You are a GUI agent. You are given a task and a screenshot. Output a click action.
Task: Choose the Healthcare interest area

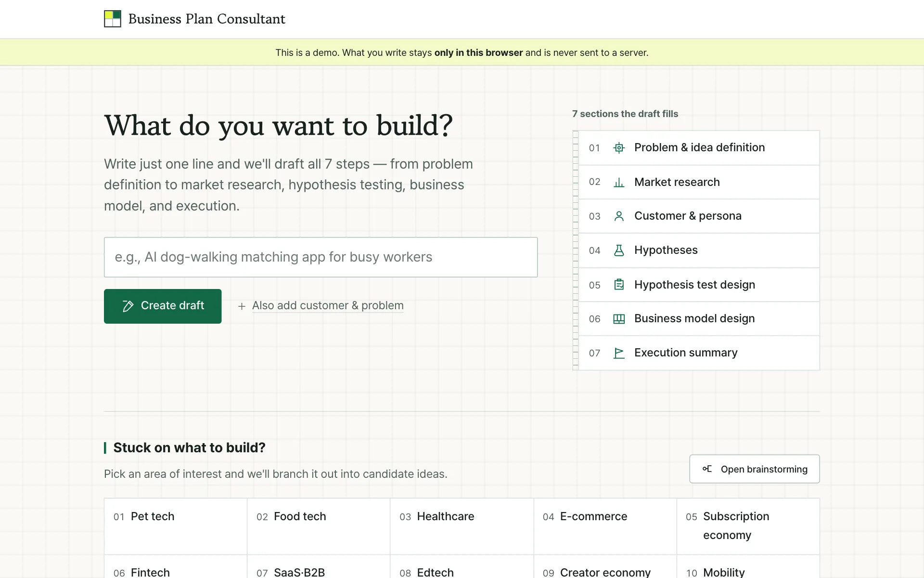[462, 526]
